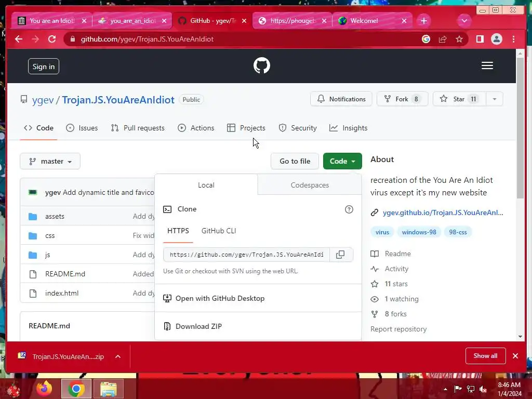Select the Local tab in clone popup
The height and width of the screenshot is (399, 532).
click(x=206, y=185)
